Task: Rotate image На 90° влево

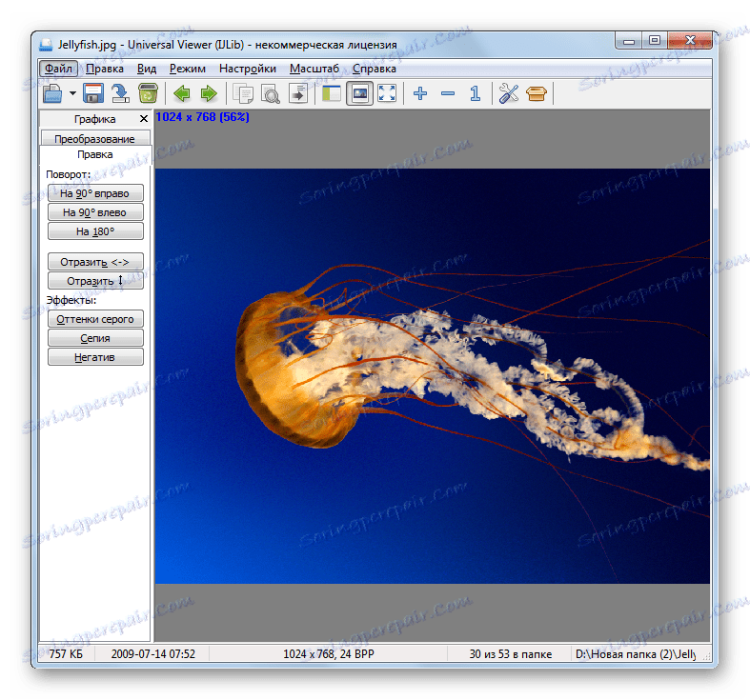Action: pos(95,212)
